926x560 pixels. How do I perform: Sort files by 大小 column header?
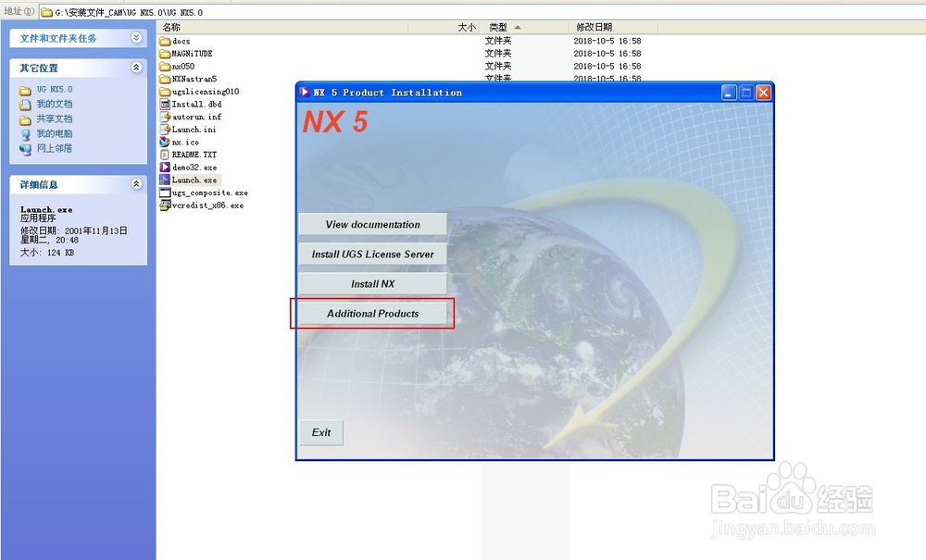coord(444,27)
